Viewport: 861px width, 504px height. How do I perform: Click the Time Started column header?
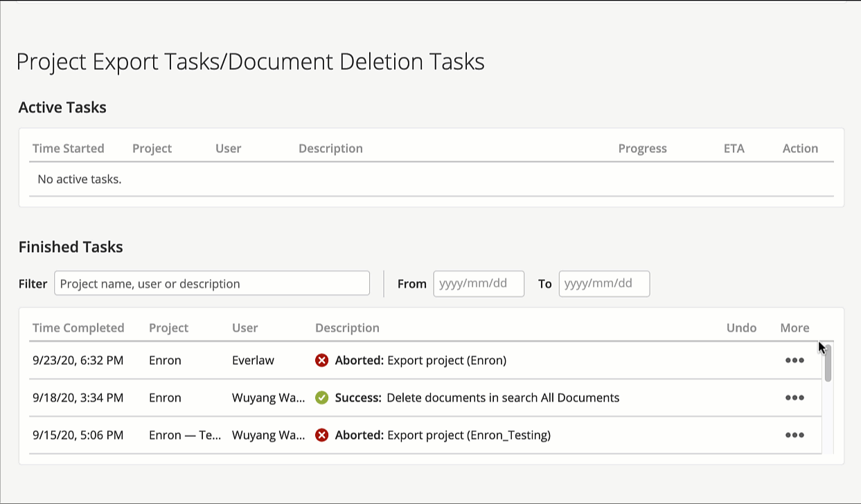click(68, 148)
